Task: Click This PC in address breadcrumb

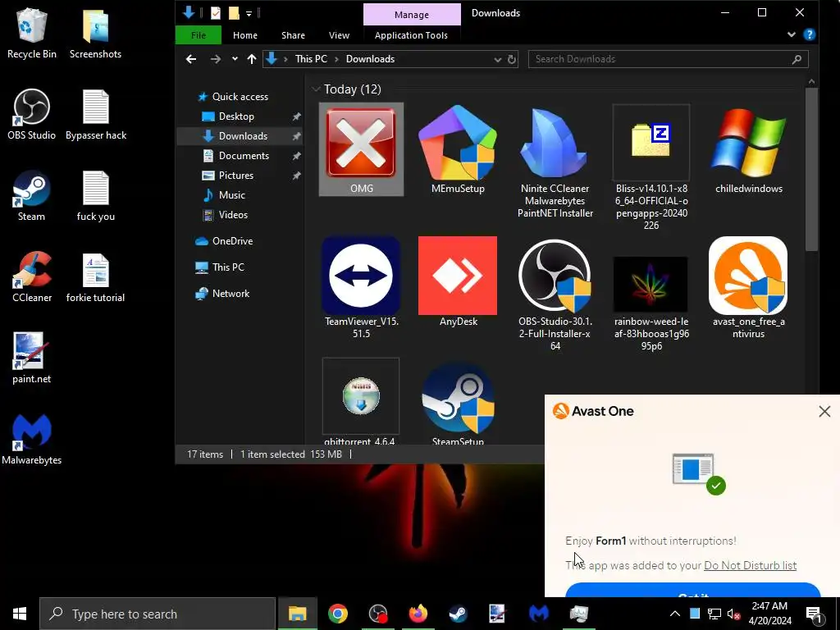Action: coord(311,59)
